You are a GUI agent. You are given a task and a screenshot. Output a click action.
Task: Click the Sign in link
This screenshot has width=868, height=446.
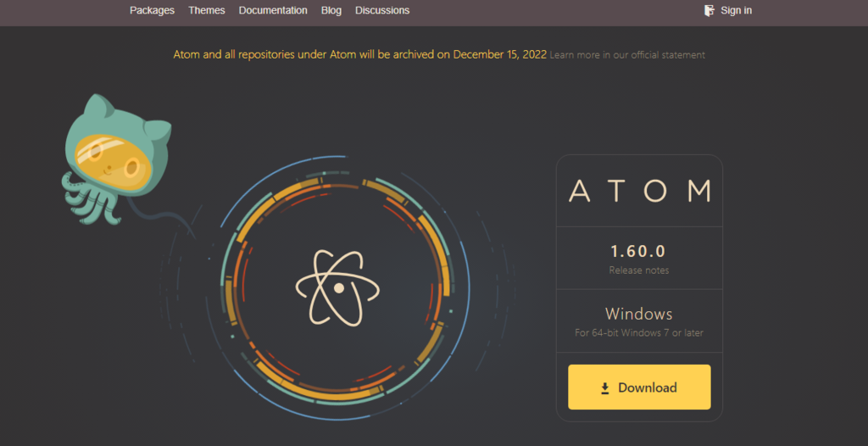736,10
